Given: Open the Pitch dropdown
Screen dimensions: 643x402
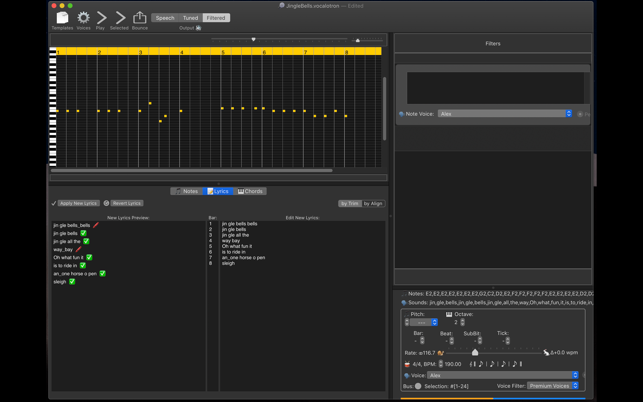Looking at the screenshot, I should click(424, 322).
